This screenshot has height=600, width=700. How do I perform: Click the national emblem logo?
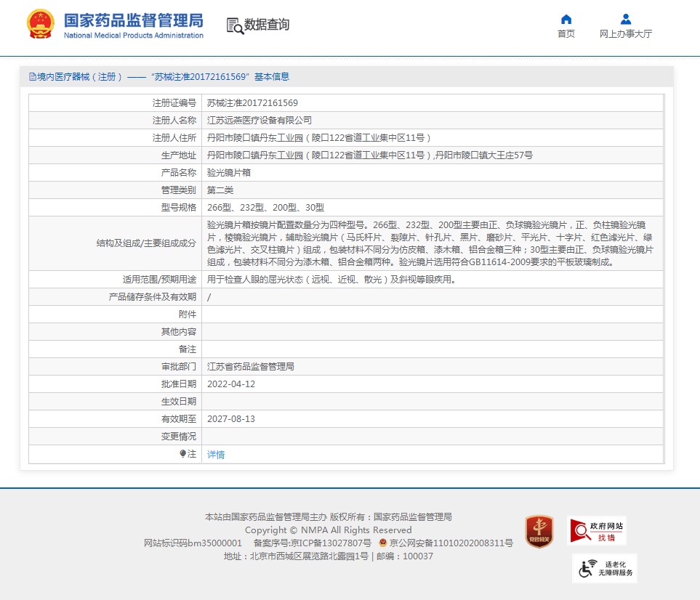[x=41, y=25]
